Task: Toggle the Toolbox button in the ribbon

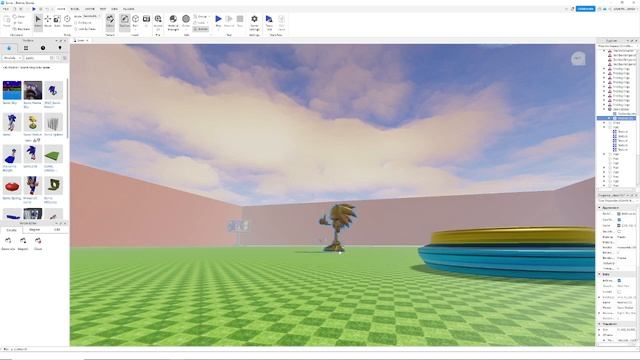Action: (x=124, y=22)
